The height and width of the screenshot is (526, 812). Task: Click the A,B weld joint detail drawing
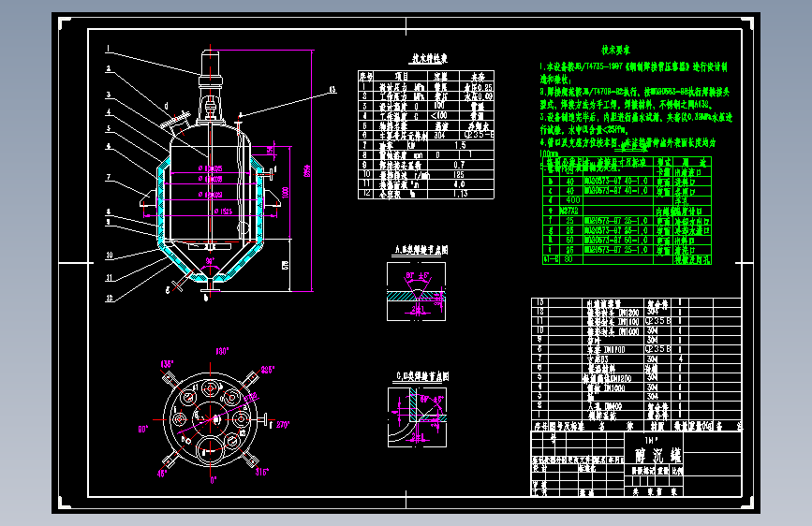click(417, 291)
